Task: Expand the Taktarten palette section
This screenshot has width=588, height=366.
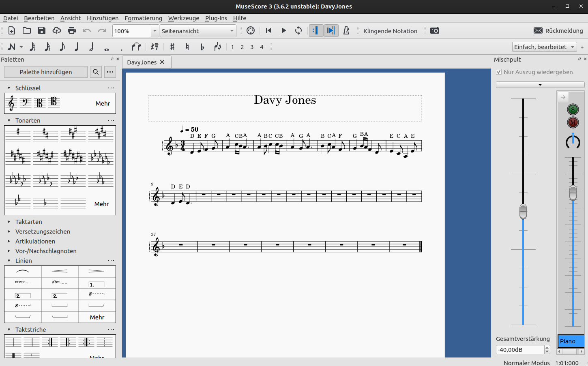Action: pos(9,222)
